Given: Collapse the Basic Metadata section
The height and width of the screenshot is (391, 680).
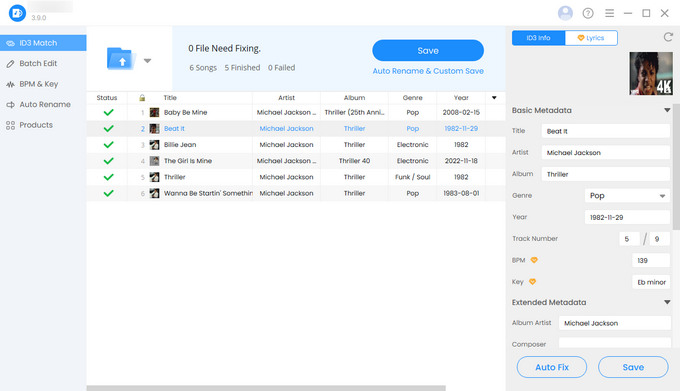Looking at the screenshot, I should click(667, 110).
